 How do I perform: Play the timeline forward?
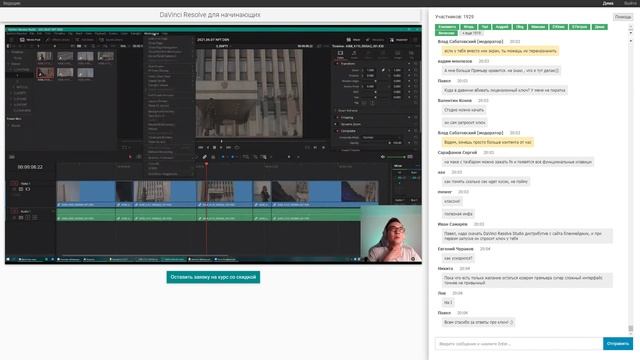pyautogui.click(x=221, y=147)
